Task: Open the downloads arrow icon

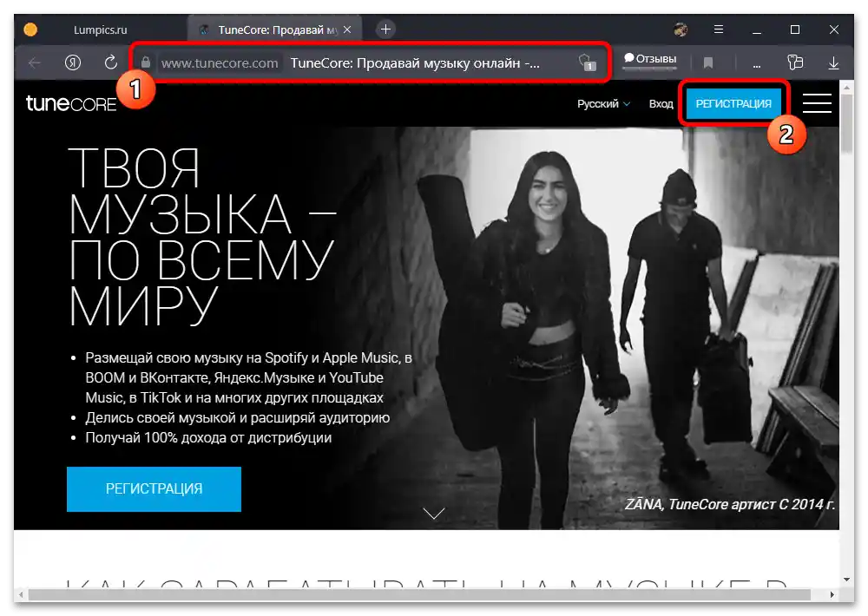Action: click(833, 63)
